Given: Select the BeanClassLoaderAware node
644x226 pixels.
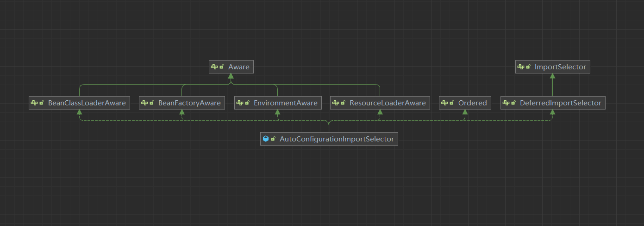Looking at the screenshot, I should (x=79, y=103).
